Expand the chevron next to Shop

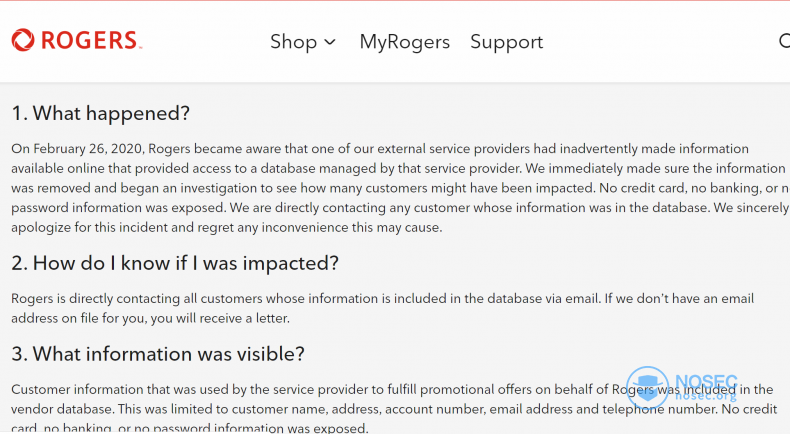tap(330, 42)
